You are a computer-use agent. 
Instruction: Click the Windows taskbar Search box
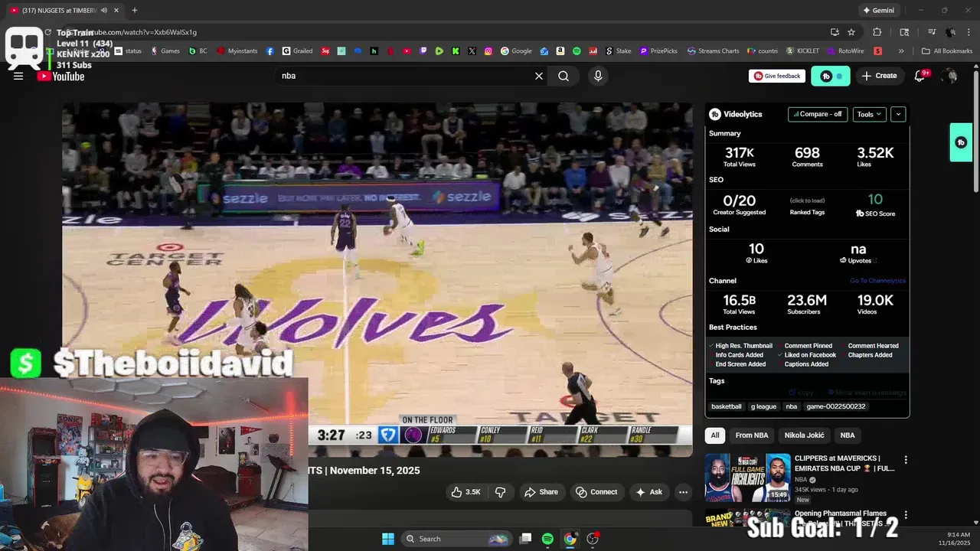click(x=457, y=539)
